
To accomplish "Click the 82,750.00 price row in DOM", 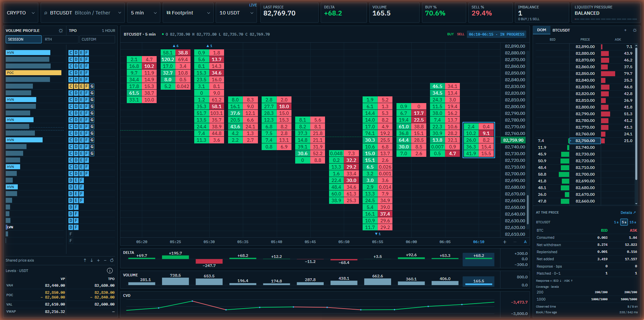I will coord(585,141).
